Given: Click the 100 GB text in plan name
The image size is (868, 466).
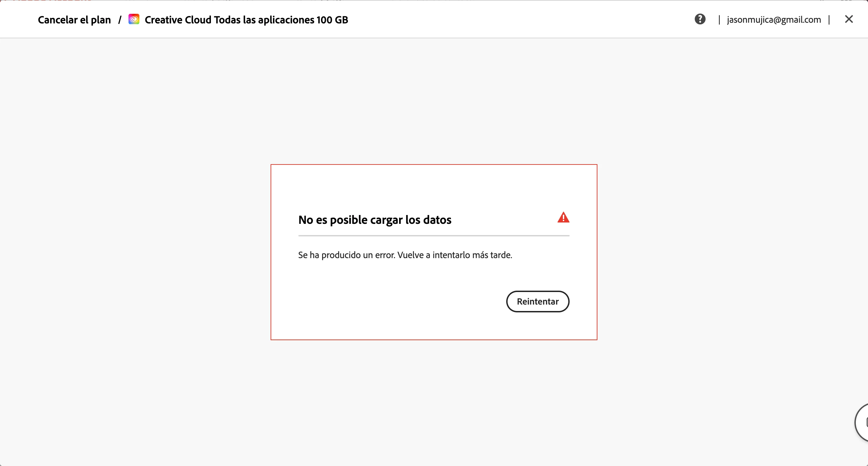Looking at the screenshot, I should 332,20.
